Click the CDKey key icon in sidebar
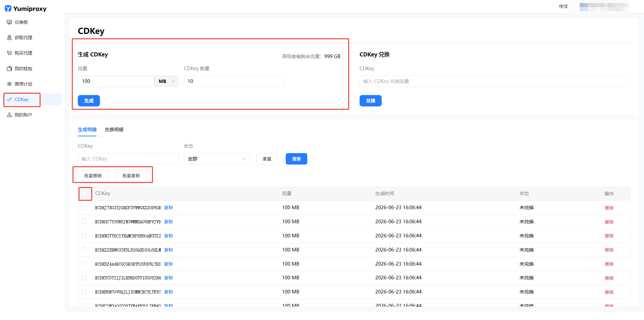Screen dimensions: 644x320 [9, 99]
